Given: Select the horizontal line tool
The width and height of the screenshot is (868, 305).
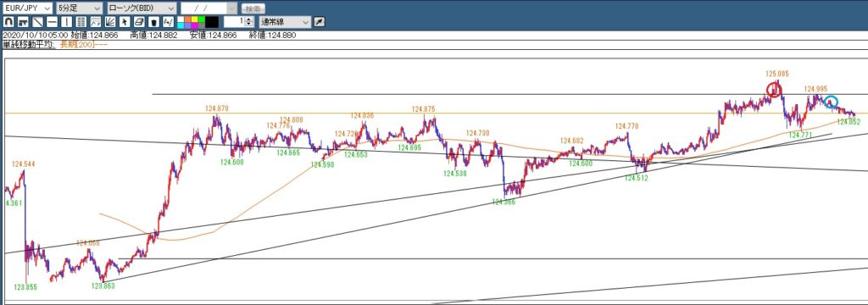Looking at the screenshot, I should (x=52, y=21).
